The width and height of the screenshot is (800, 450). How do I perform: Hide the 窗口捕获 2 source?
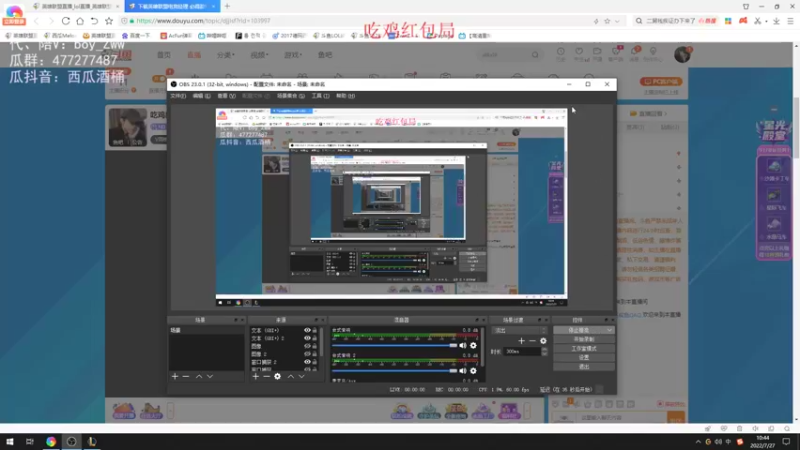[x=307, y=362]
